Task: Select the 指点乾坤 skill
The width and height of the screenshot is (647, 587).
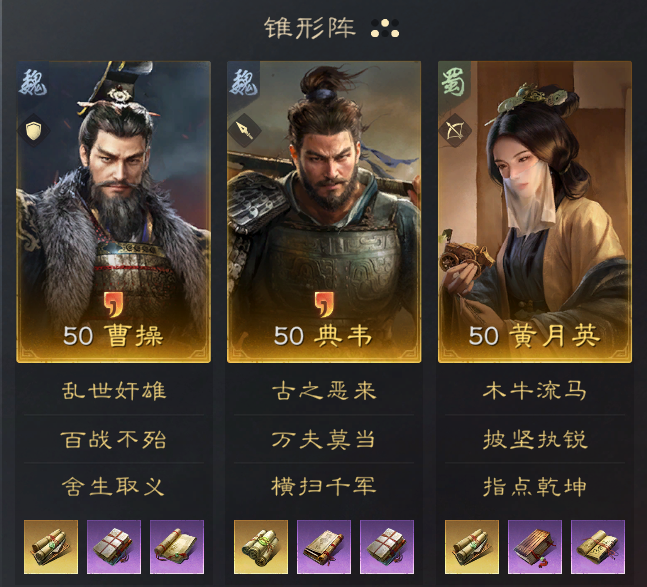Action: [x=535, y=487]
